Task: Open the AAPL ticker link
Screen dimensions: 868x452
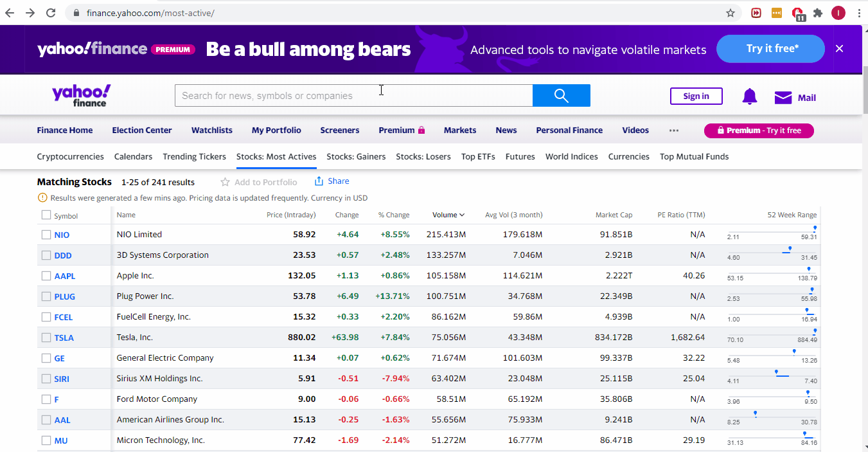Action: point(64,276)
